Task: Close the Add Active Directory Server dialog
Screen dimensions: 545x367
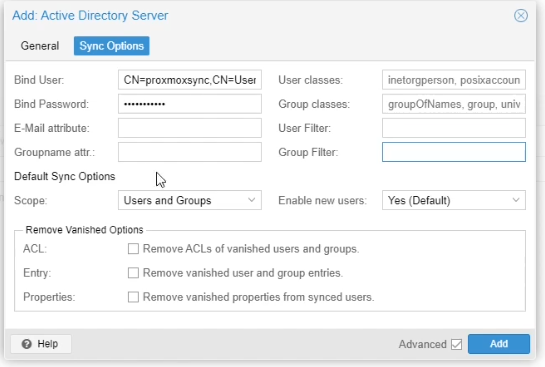Action: click(x=521, y=16)
